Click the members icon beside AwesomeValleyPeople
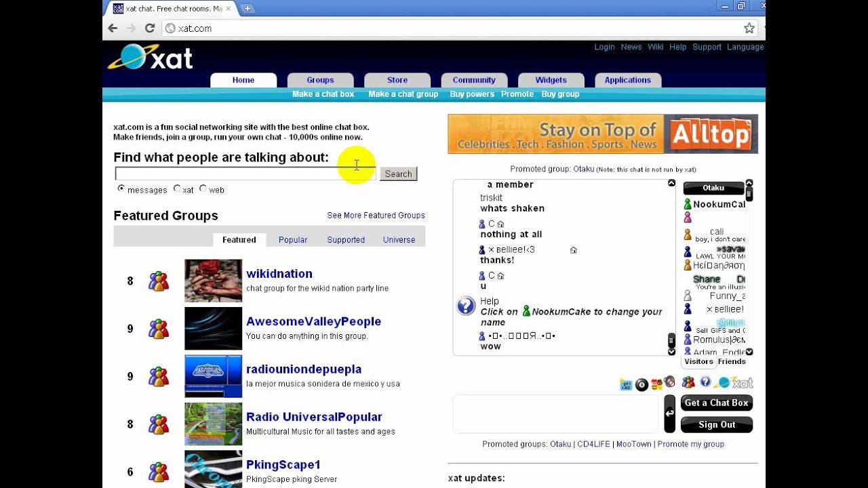This screenshot has width=868, height=488. pyautogui.click(x=159, y=329)
